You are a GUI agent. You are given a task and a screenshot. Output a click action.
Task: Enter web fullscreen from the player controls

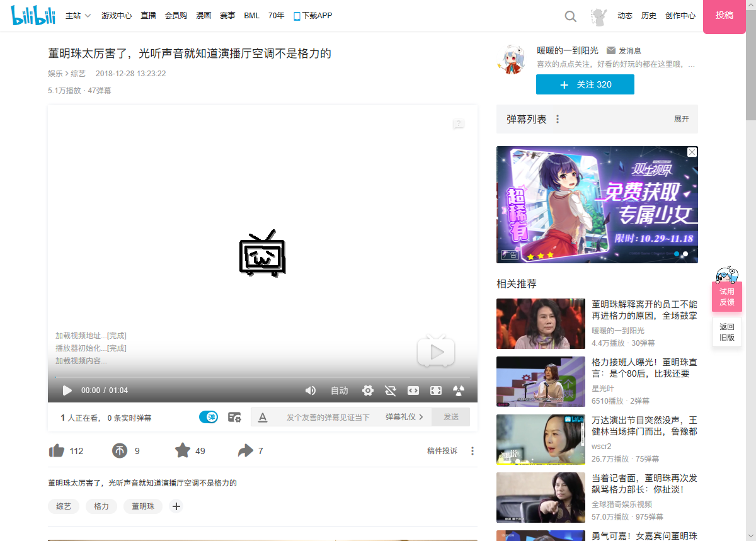coord(435,390)
